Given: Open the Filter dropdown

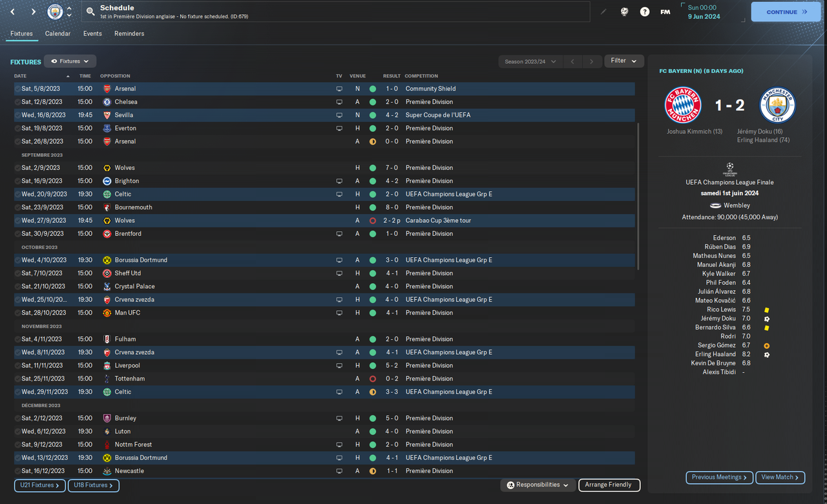Looking at the screenshot, I should [x=624, y=61].
